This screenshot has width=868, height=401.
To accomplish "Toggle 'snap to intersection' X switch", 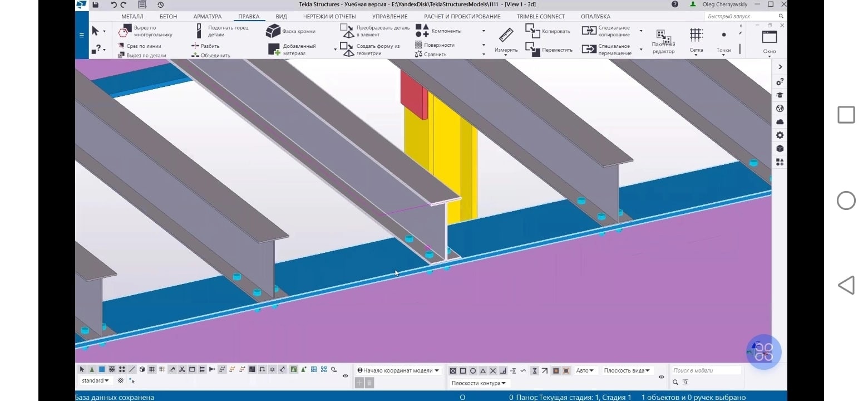I will [x=493, y=371].
